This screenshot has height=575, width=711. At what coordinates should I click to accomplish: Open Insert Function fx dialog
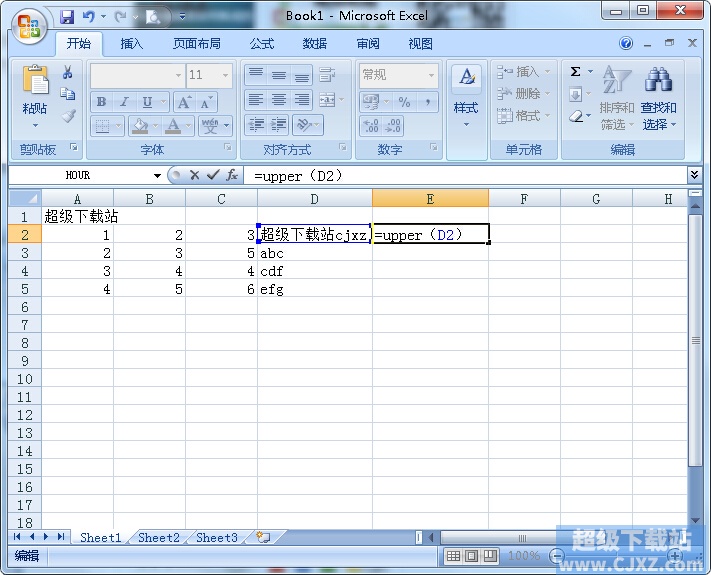point(232,175)
